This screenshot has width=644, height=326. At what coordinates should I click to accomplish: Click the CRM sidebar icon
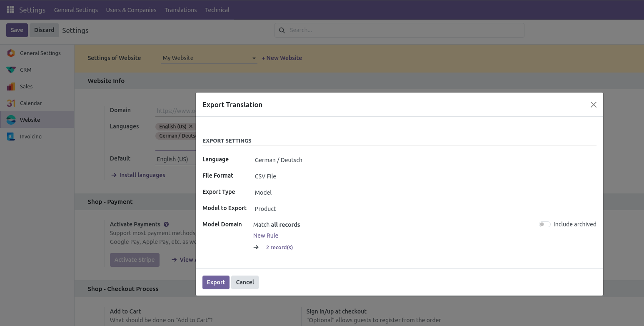[11, 70]
